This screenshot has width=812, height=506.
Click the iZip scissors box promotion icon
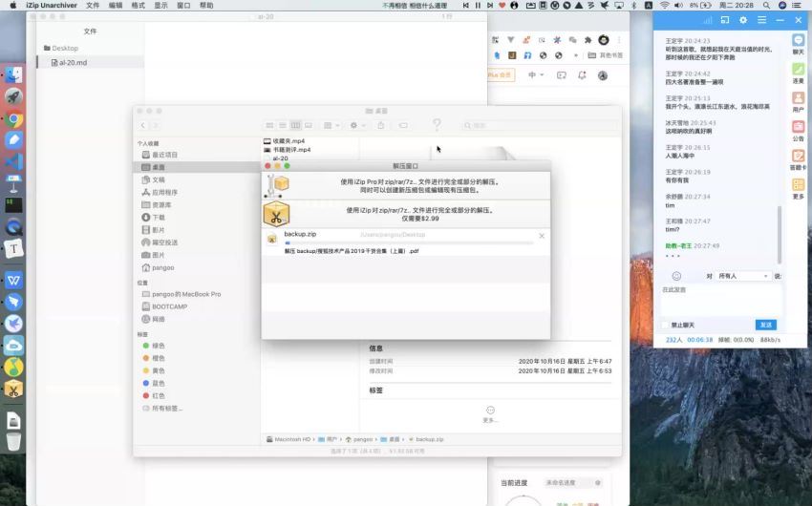point(276,215)
